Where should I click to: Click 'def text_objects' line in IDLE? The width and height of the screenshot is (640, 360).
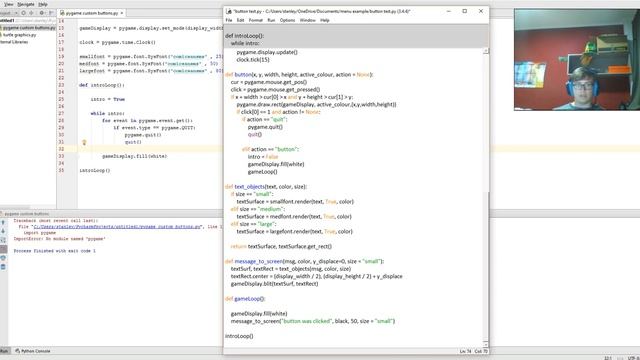tap(266, 187)
